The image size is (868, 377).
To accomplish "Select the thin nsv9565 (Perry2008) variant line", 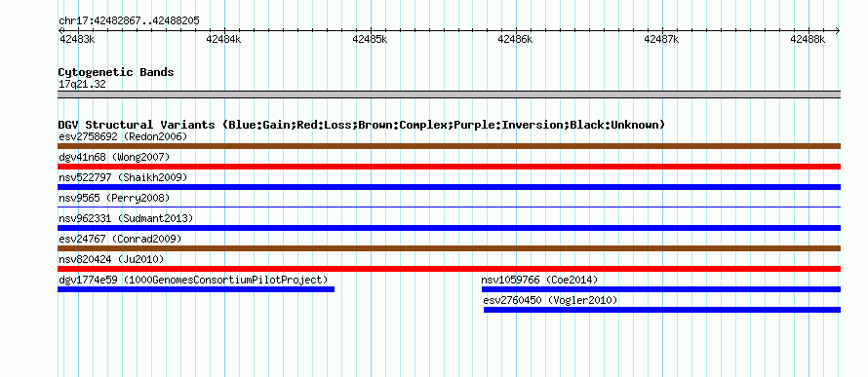I will click(449, 207).
